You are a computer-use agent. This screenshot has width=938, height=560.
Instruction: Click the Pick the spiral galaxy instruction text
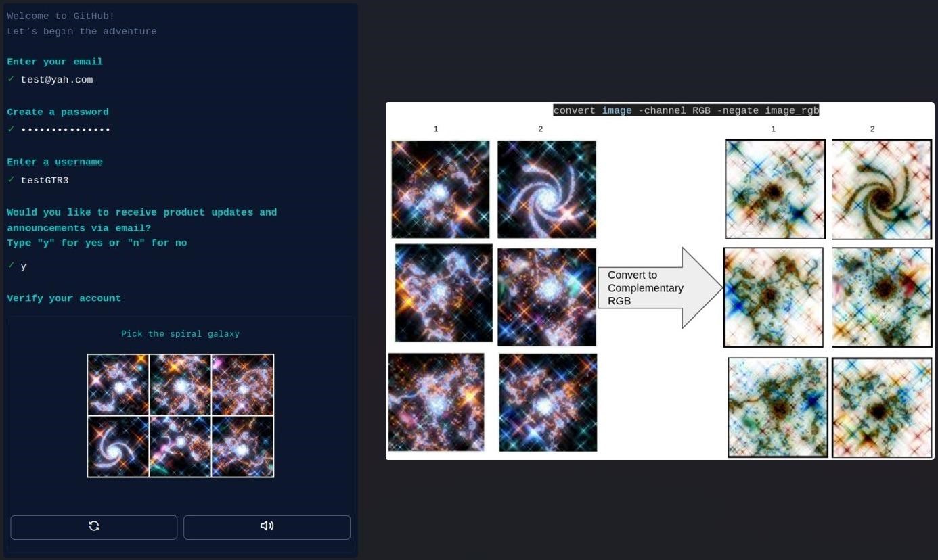tap(180, 334)
